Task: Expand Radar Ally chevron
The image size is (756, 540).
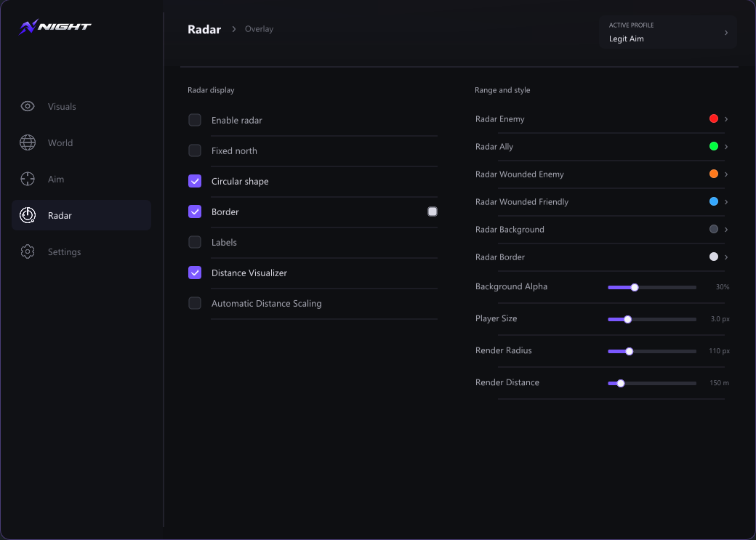Action: [726, 147]
